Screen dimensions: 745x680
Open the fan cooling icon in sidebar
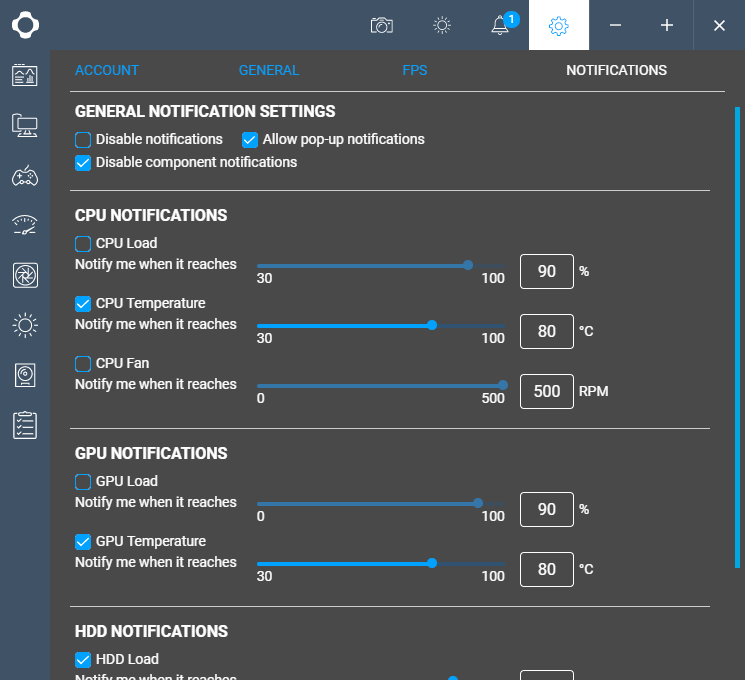coord(25,275)
